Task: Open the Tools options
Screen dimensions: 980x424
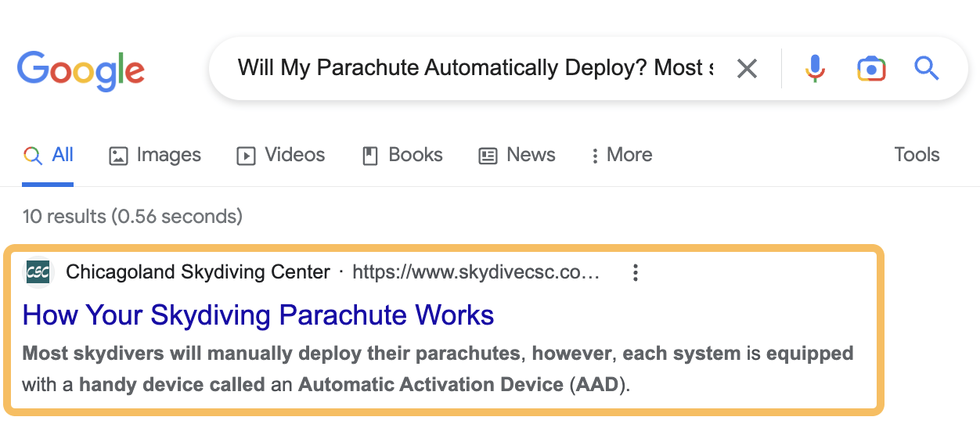Action: point(917,155)
